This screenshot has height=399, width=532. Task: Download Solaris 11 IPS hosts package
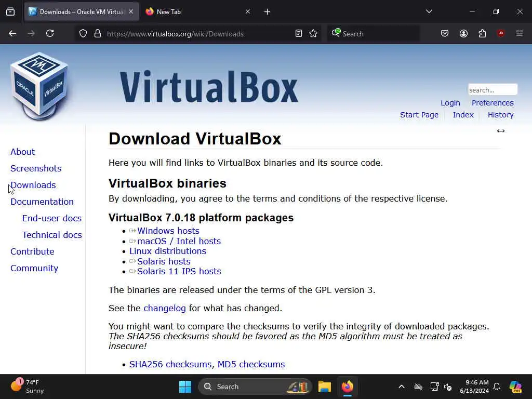pos(179,271)
